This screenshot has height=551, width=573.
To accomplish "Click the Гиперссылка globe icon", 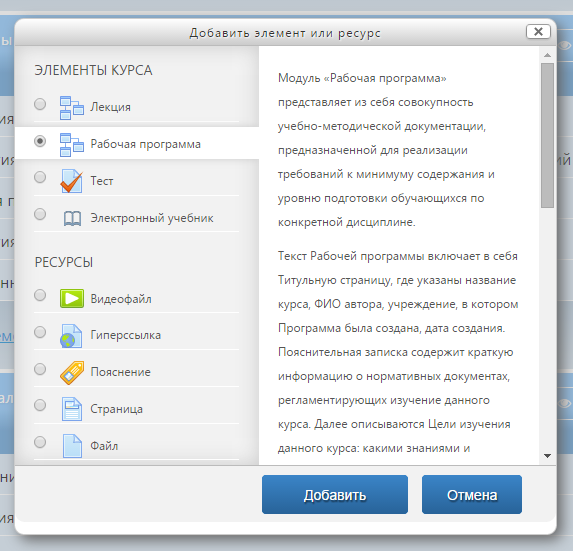I will tap(71, 336).
